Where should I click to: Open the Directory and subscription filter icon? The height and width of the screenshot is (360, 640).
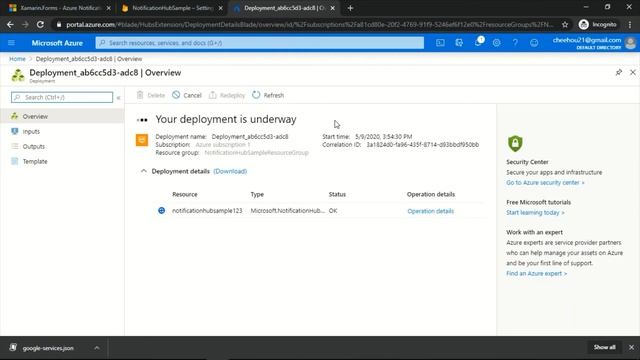click(x=459, y=43)
